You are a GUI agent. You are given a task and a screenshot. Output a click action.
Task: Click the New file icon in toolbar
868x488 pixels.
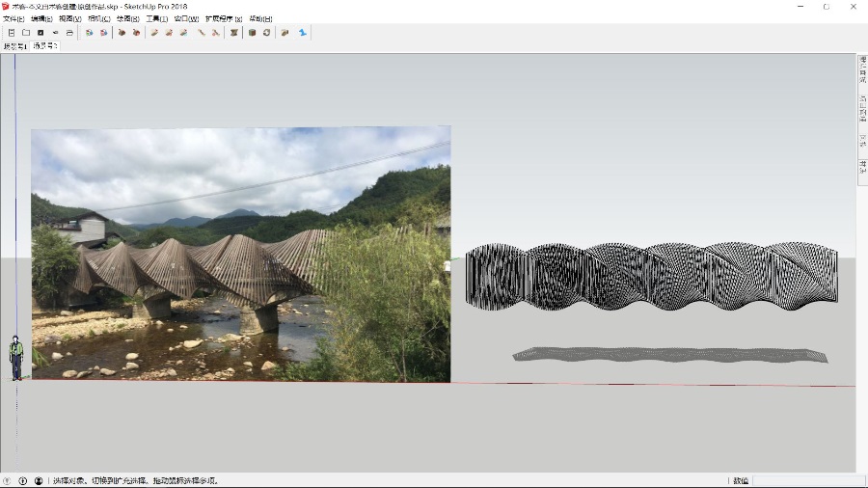[x=12, y=33]
